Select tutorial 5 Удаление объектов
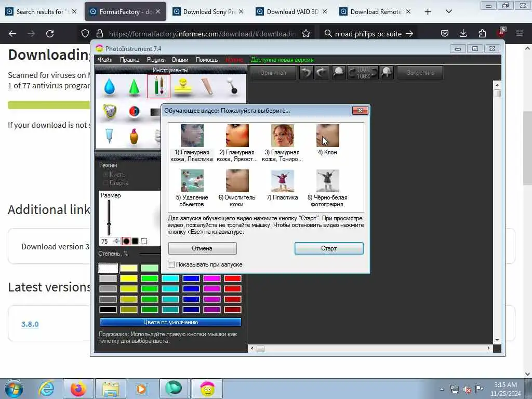532x399 pixels. tap(192, 188)
